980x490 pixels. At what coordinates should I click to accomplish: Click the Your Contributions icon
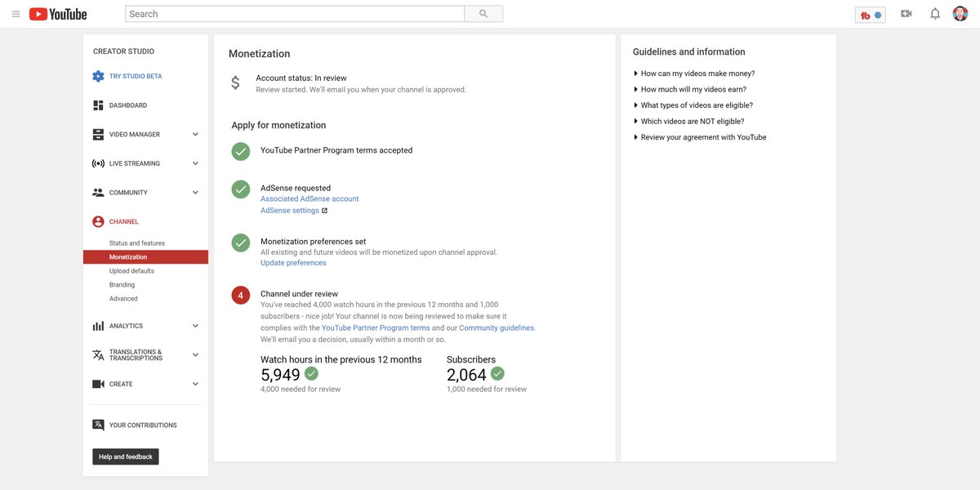tap(98, 425)
